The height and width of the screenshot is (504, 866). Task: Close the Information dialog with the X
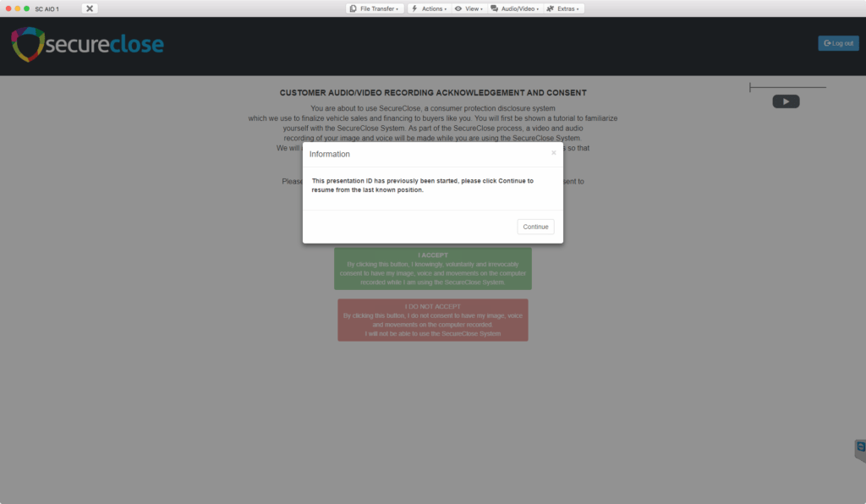coord(553,153)
